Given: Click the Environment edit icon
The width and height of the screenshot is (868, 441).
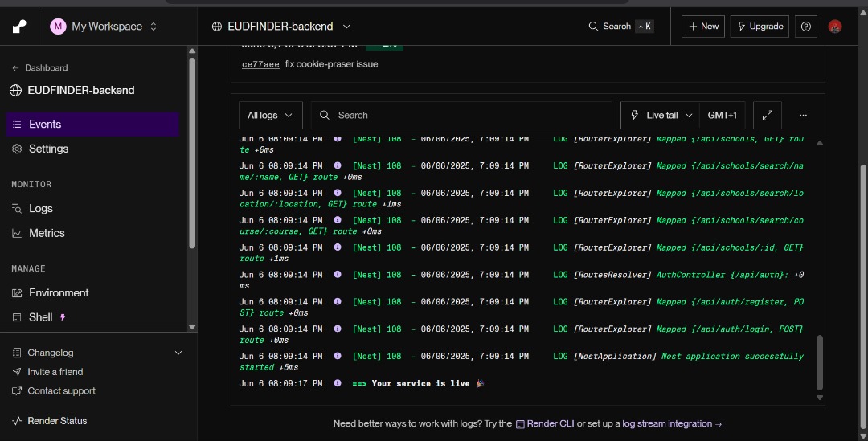Looking at the screenshot, I should 17,293.
